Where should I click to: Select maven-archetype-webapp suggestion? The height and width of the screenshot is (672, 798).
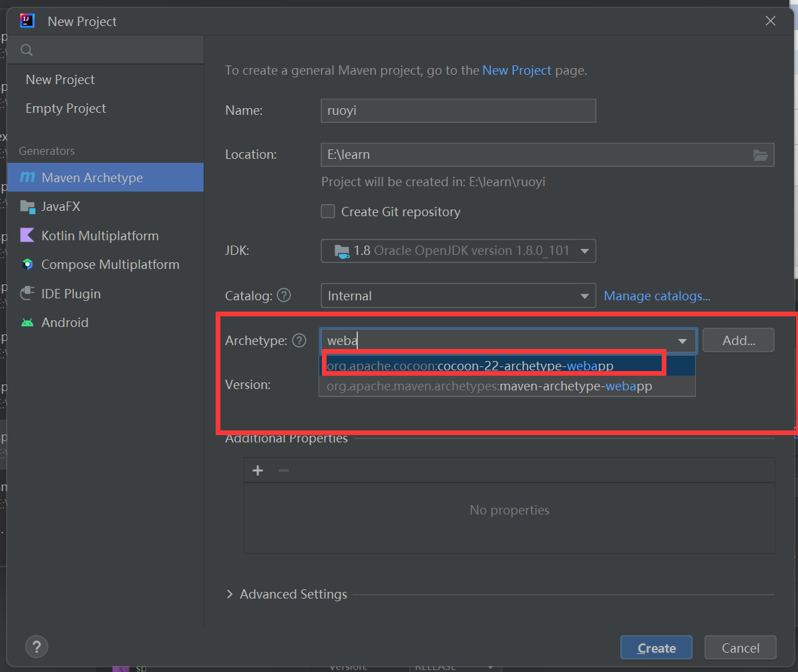tap(507, 386)
